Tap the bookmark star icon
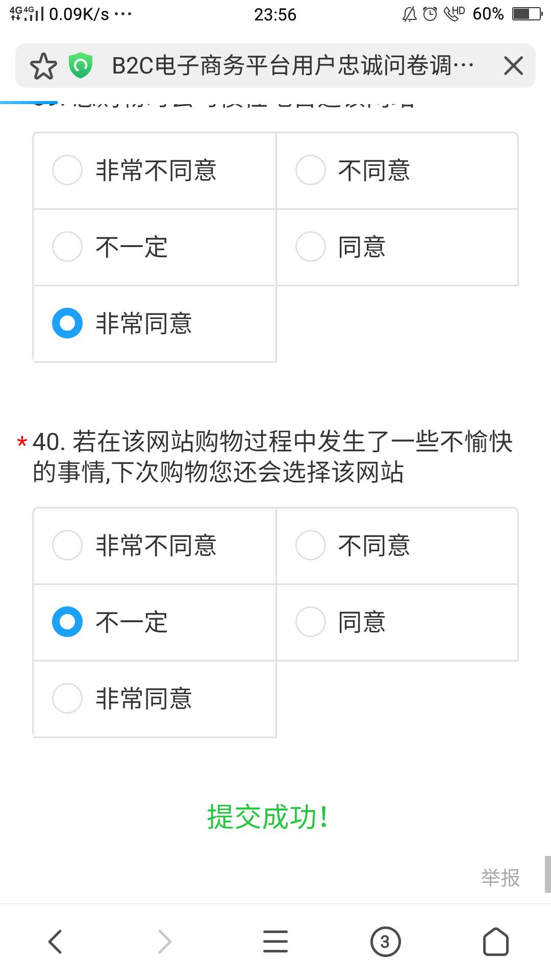The height and width of the screenshot is (980, 551). point(43,66)
